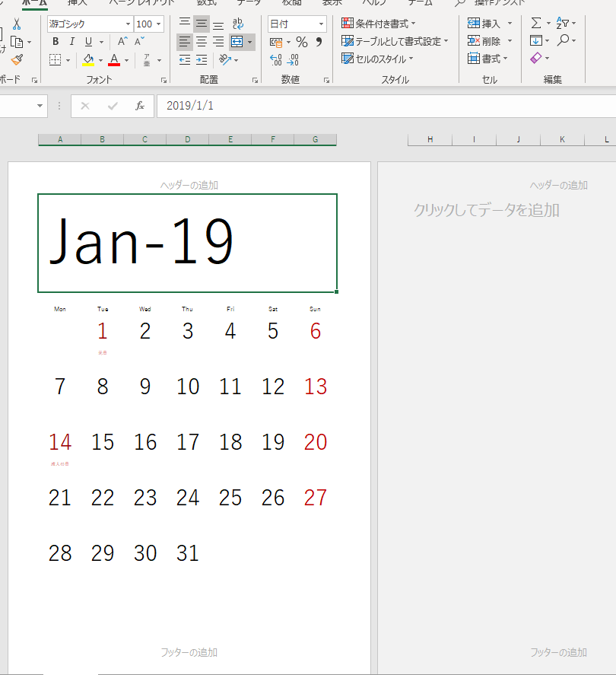The width and height of the screenshot is (616, 675).
Task: Toggle Italic formatting
Action: pyautogui.click(x=71, y=42)
